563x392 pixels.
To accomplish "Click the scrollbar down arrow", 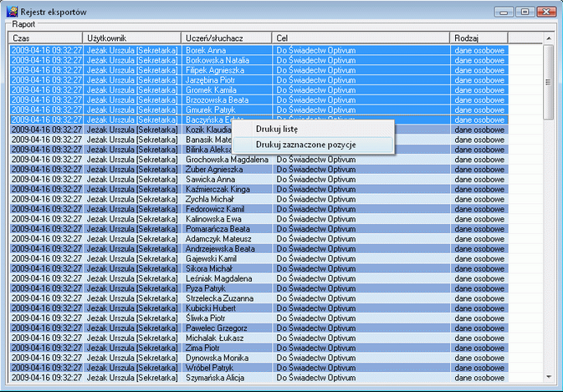I will (x=548, y=377).
